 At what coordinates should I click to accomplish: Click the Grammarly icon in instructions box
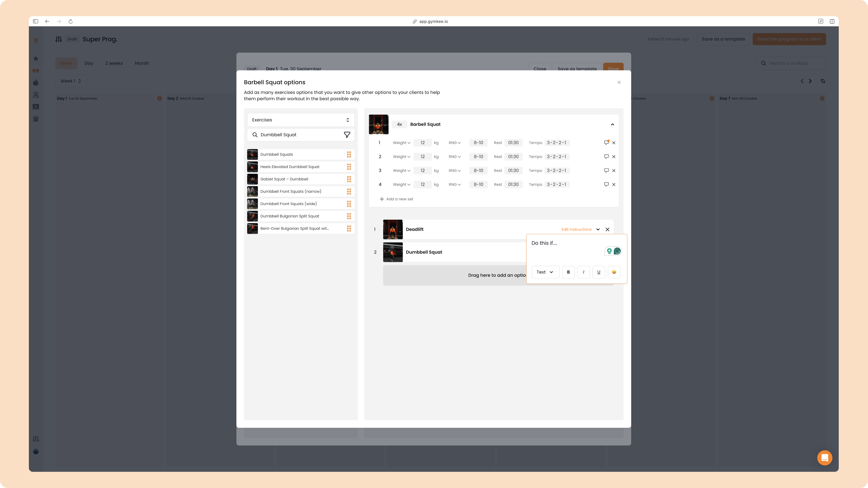(x=617, y=251)
